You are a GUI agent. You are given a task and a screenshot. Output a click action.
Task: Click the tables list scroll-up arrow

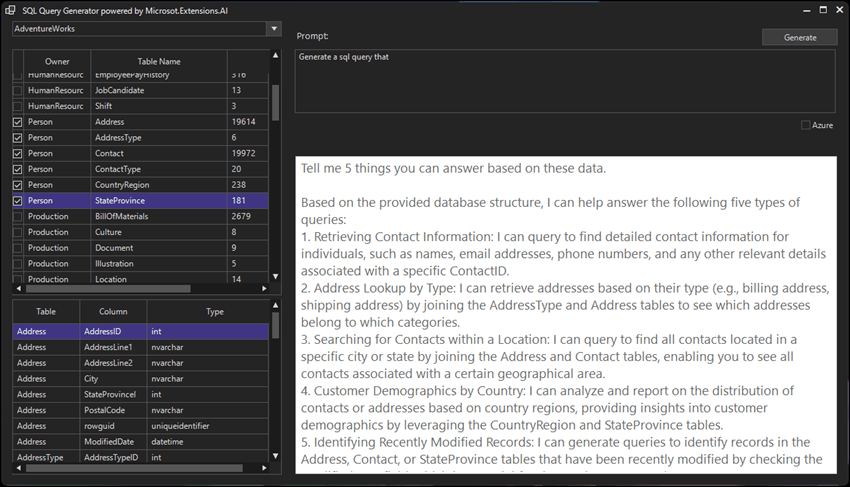(x=276, y=56)
